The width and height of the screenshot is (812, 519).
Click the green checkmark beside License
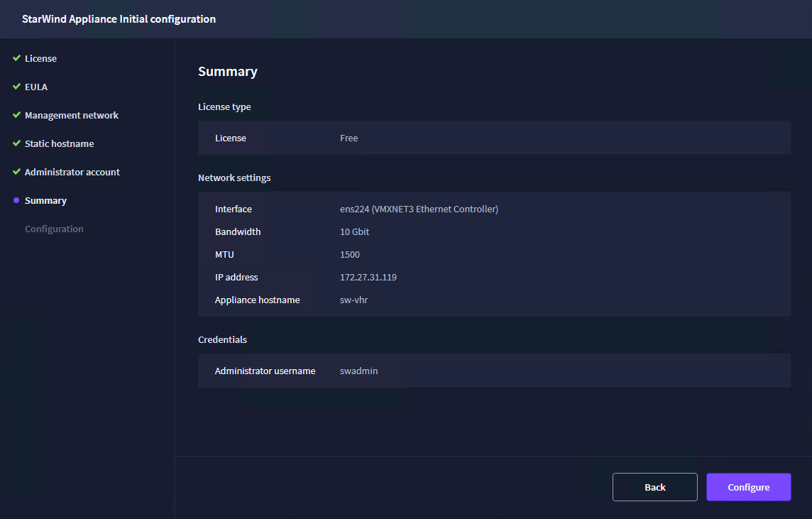click(x=16, y=58)
